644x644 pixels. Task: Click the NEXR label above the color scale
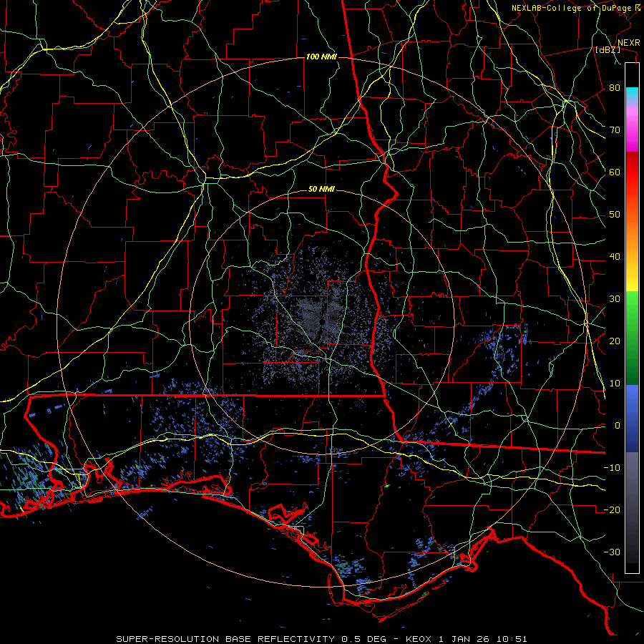click(629, 43)
